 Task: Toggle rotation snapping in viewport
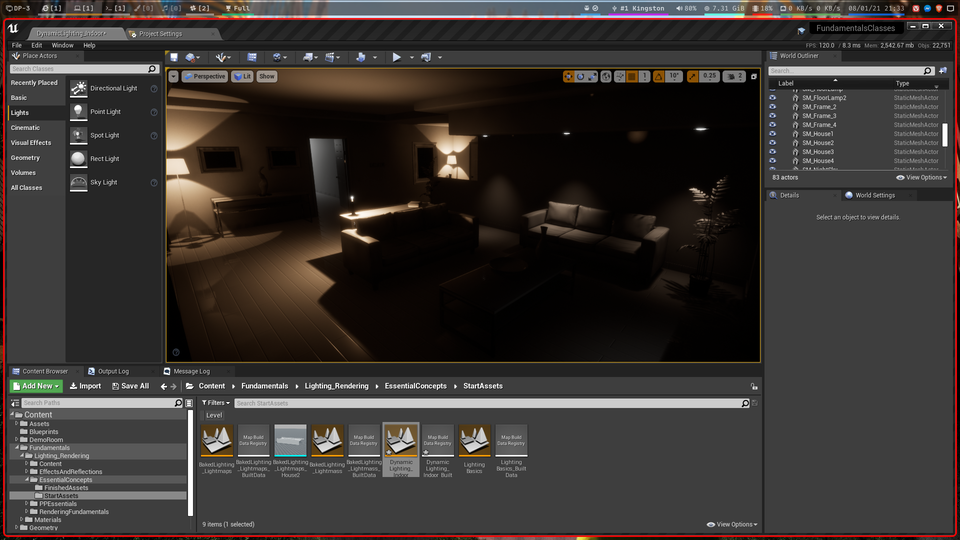659,76
